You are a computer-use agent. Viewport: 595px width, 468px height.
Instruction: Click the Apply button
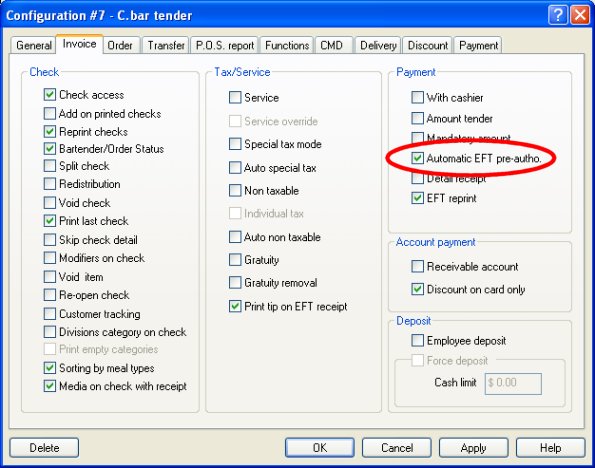[x=474, y=448]
